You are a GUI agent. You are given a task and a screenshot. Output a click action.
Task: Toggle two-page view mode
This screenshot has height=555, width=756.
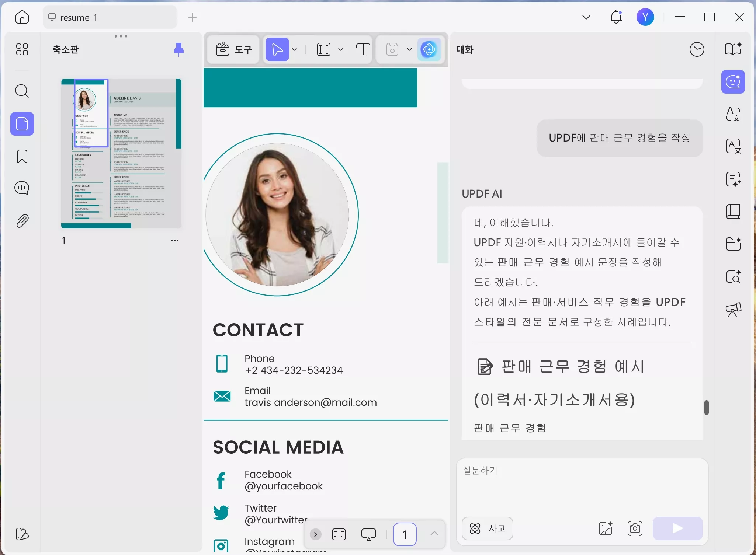pos(339,534)
